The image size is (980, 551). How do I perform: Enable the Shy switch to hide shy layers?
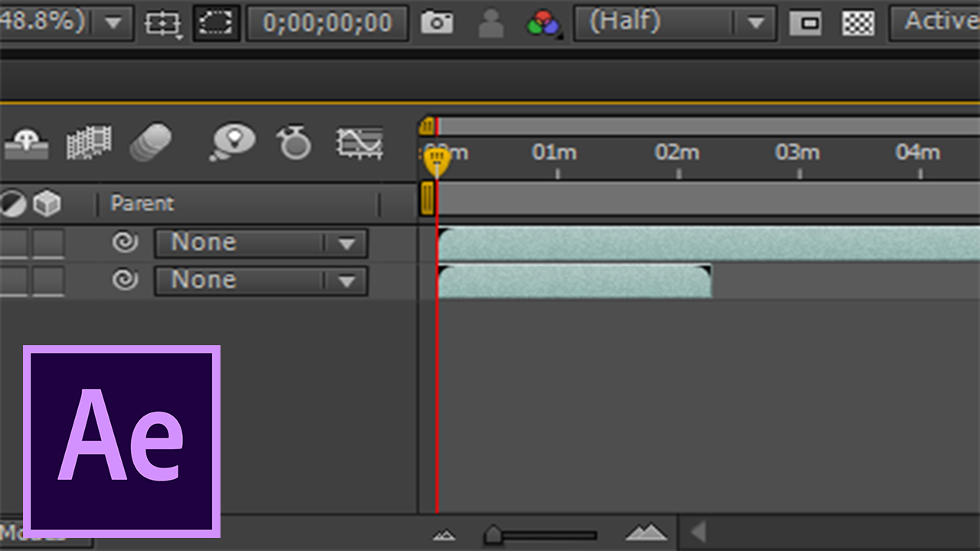[27, 143]
